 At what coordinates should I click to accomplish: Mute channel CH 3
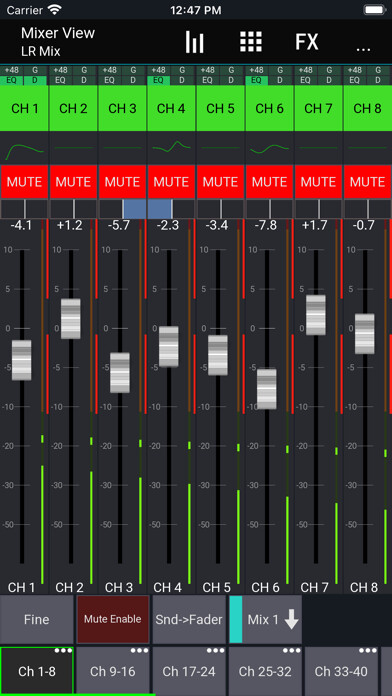click(123, 182)
